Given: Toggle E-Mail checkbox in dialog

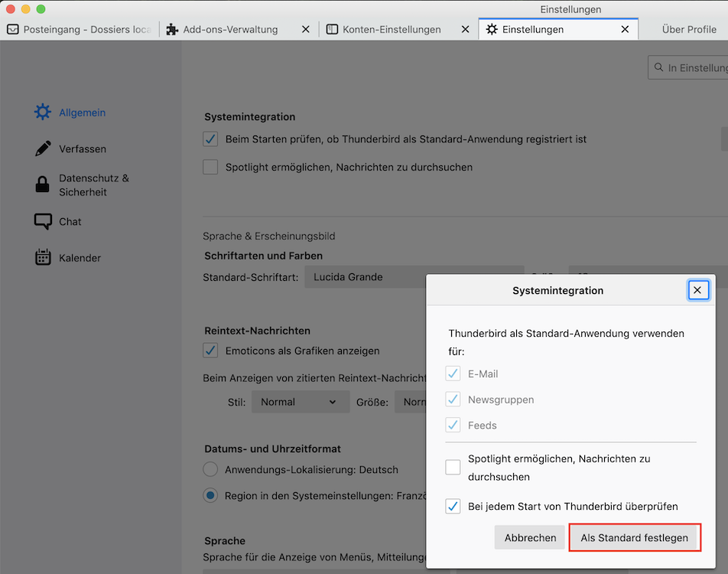Looking at the screenshot, I should [453, 373].
